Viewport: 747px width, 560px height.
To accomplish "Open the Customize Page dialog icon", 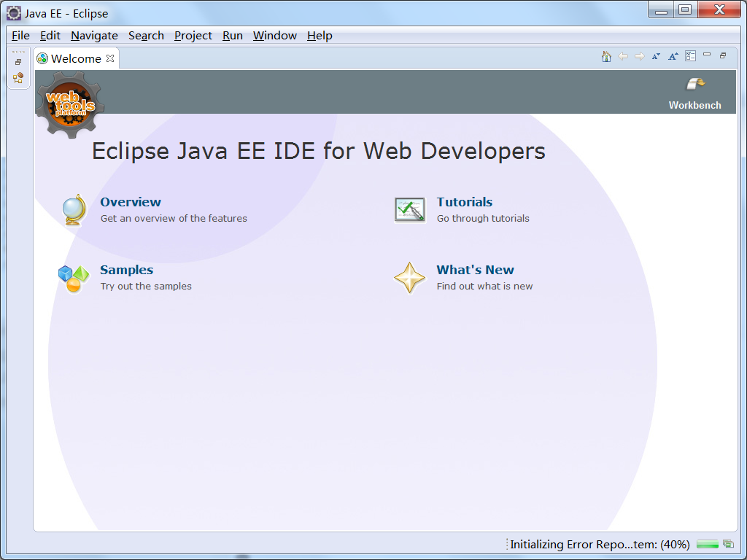I will (x=690, y=55).
